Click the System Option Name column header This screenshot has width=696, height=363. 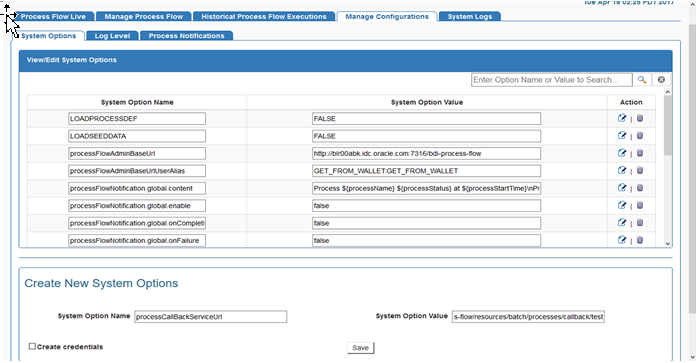click(137, 102)
